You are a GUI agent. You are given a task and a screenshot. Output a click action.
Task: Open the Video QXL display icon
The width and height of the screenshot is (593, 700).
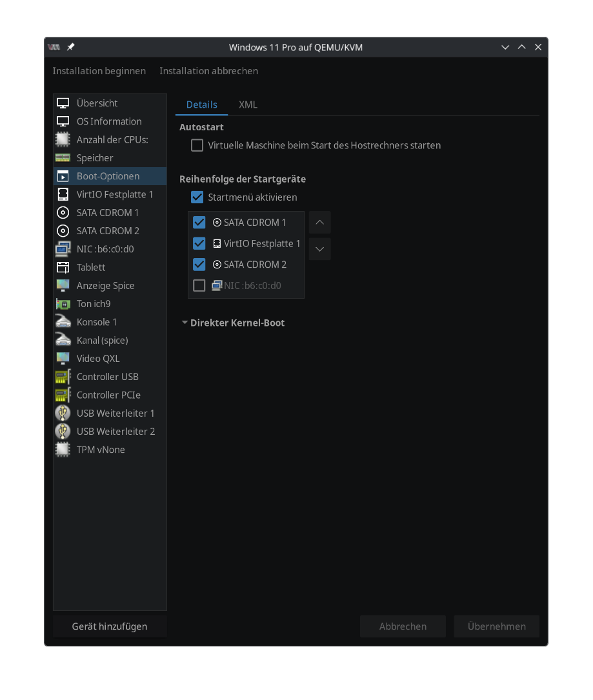click(x=63, y=359)
